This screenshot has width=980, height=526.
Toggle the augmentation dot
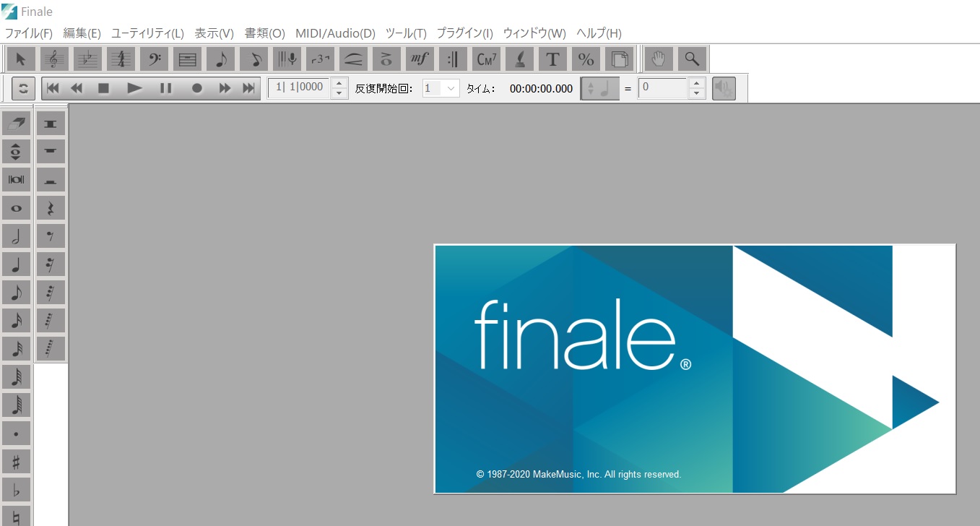point(16,434)
